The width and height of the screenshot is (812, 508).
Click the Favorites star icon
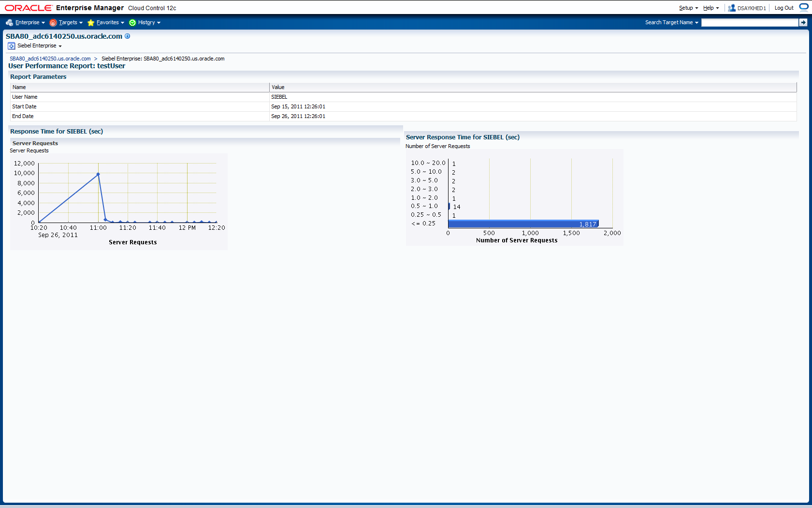pos(91,23)
